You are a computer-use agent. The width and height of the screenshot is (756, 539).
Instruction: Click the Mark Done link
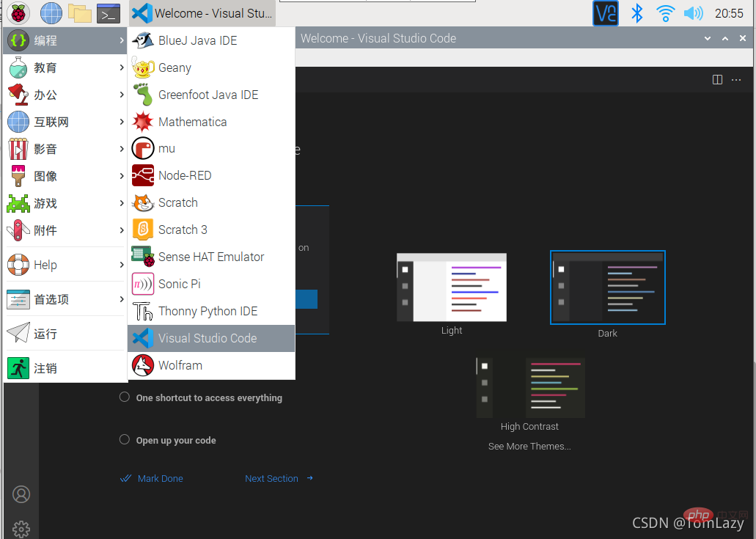pyautogui.click(x=160, y=479)
